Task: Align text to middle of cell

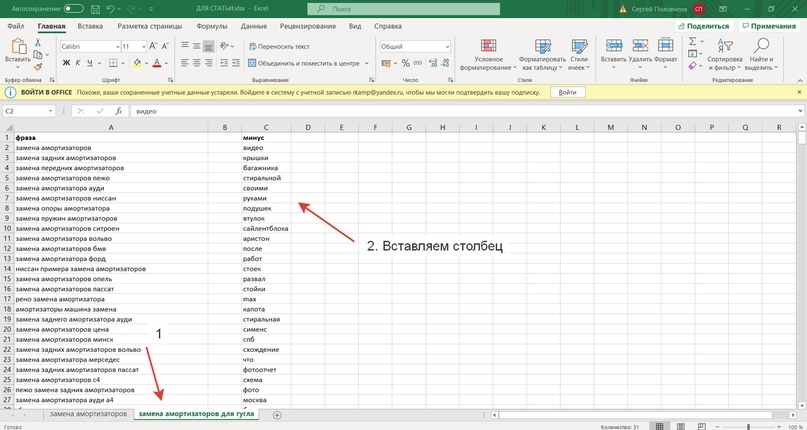Action: click(197, 46)
